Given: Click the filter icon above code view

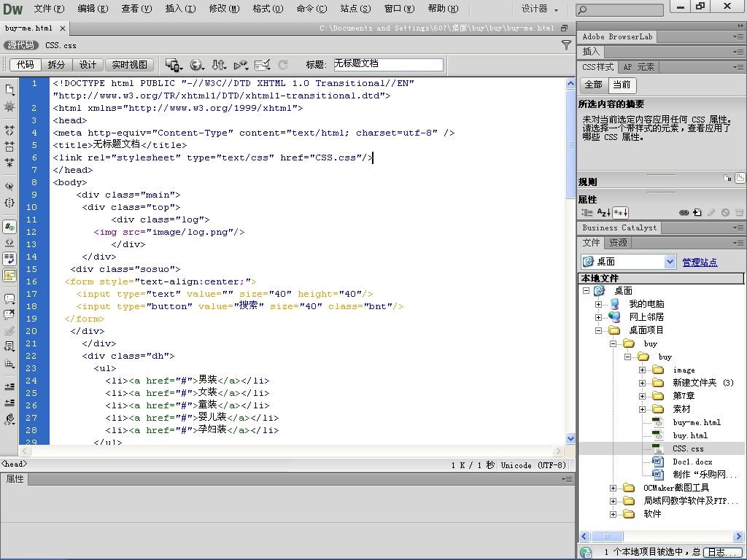Looking at the screenshot, I should pyautogui.click(x=566, y=45).
